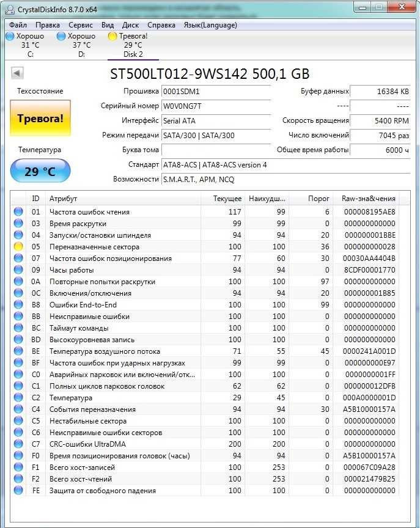
Task: Click the status dot for attribute C5 row
Action: click(x=18, y=420)
